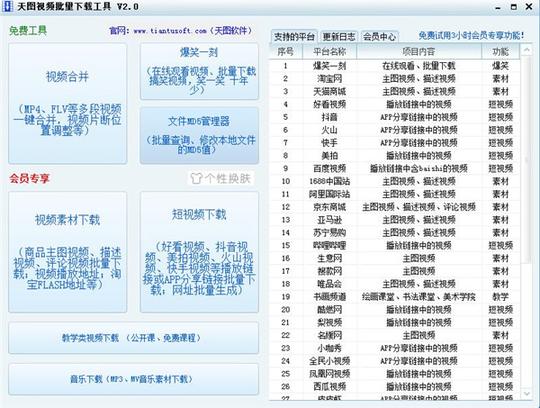Maximize the 天图视频批量下载工具 window
Screen dimensions: 540x408
pyautogui.click(x=513, y=7)
